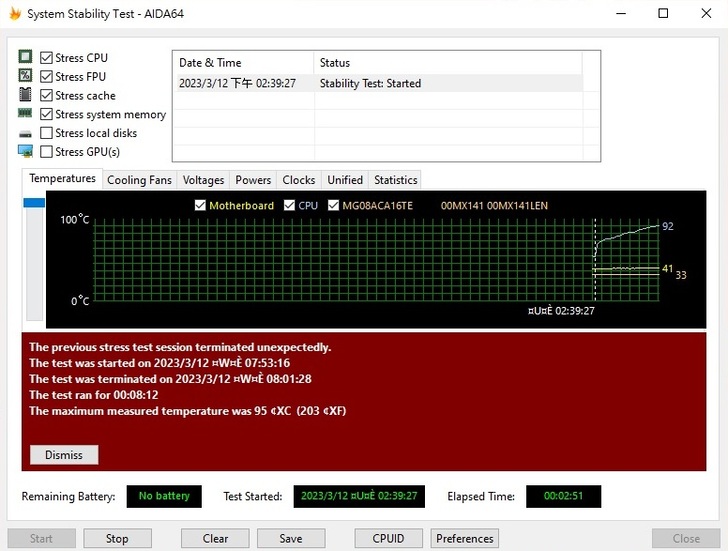The height and width of the screenshot is (551, 728).
Task: Click the RAM module icon beside system memory
Action: pos(25,114)
